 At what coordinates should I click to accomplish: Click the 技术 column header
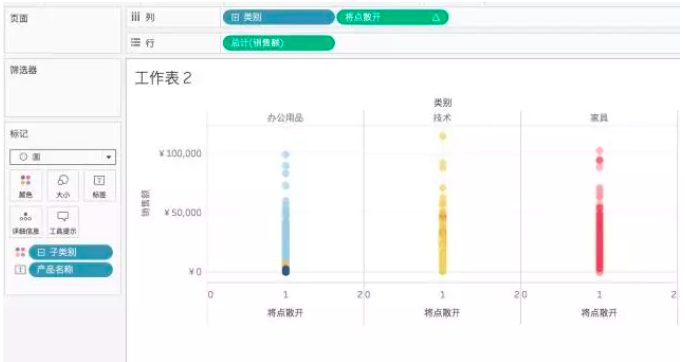442,117
